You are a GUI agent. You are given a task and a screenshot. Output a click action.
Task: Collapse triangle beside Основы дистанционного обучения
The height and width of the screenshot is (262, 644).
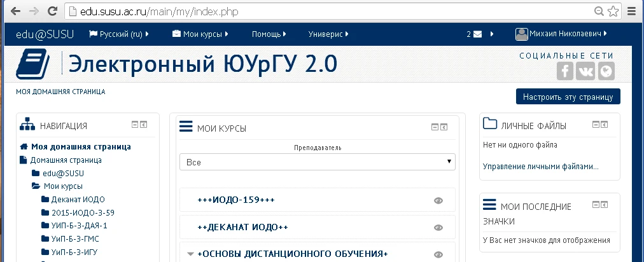point(190,254)
